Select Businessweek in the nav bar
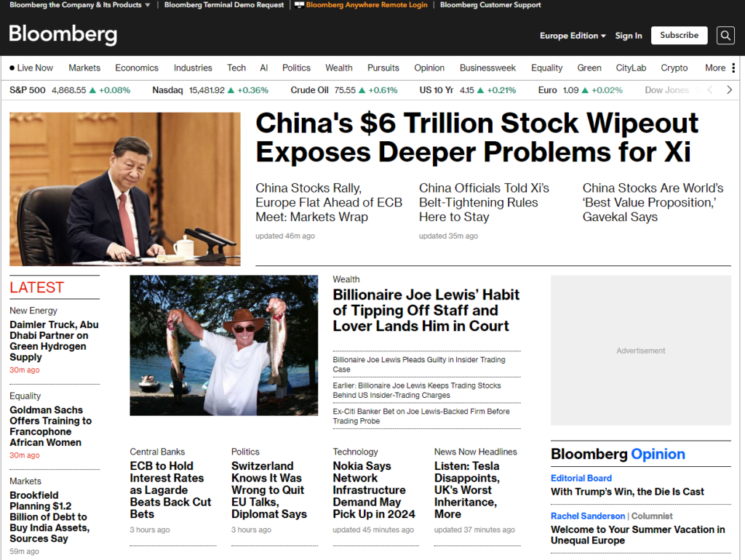The height and width of the screenshot is (560, 745). [x=487, y=68]
